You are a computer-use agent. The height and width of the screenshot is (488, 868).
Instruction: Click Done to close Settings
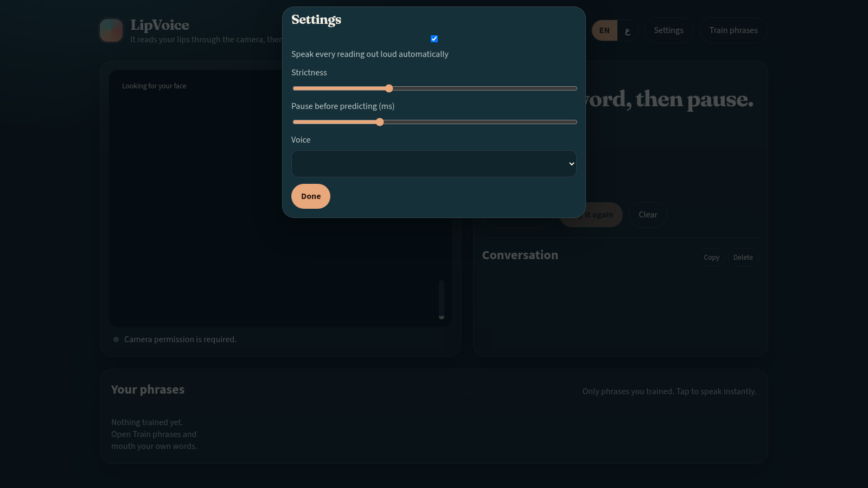point(311,196)
